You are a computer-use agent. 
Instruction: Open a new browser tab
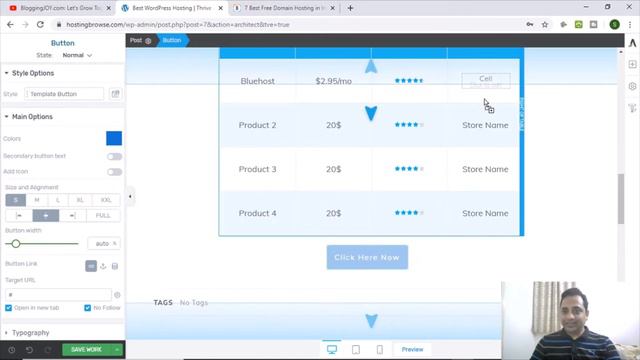[x=350, y=8]
